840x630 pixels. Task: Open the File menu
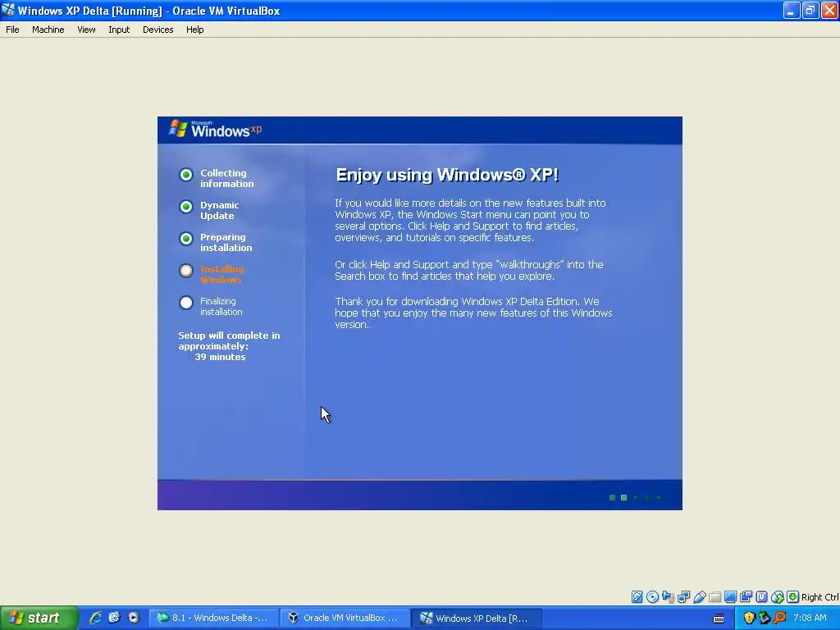(x=12, y=30)
